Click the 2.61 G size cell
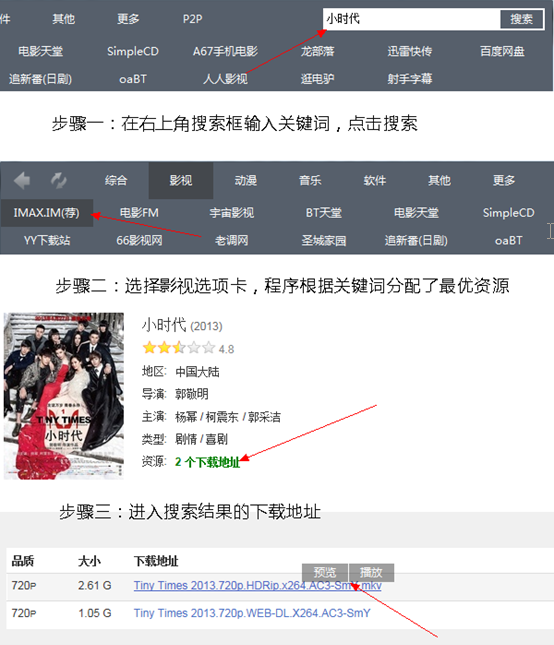The height and width of the screenshot is (645, 554). (95, 585)
